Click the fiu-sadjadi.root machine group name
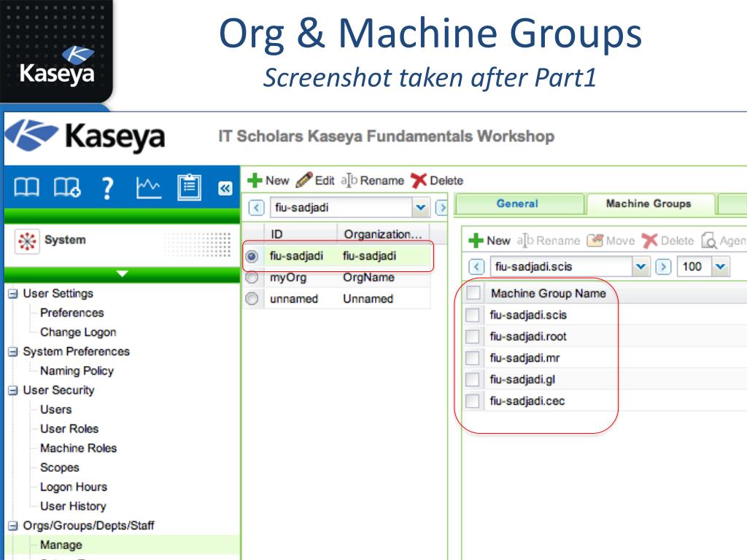 click(528, 337)
